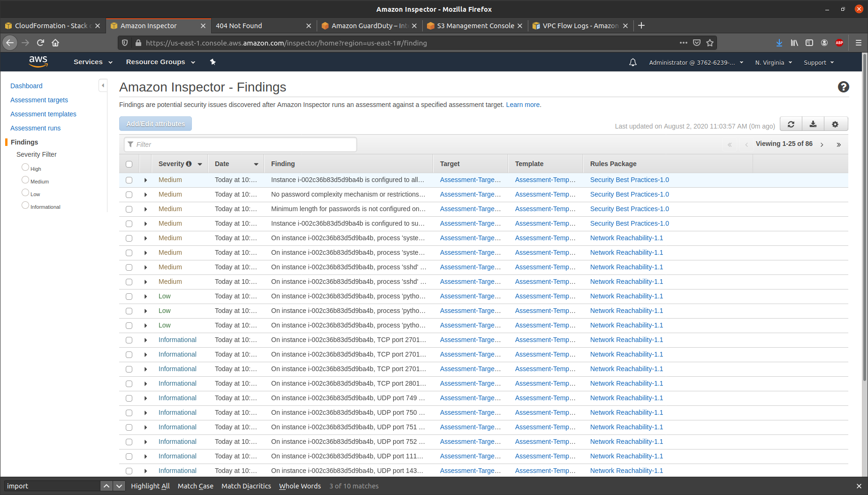Open the Resource Groups dropdown
The image size is (868, 495).
coord(160,62)
